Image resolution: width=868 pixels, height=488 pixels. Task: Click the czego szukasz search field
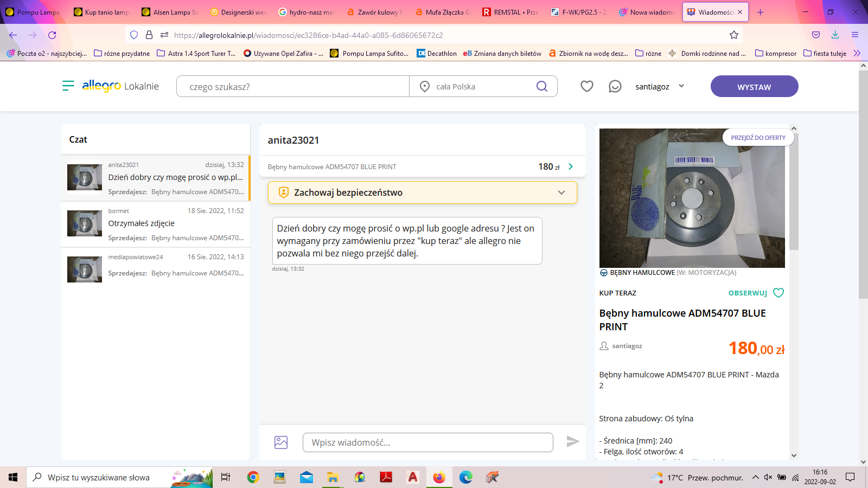click(x=293, y=86)
